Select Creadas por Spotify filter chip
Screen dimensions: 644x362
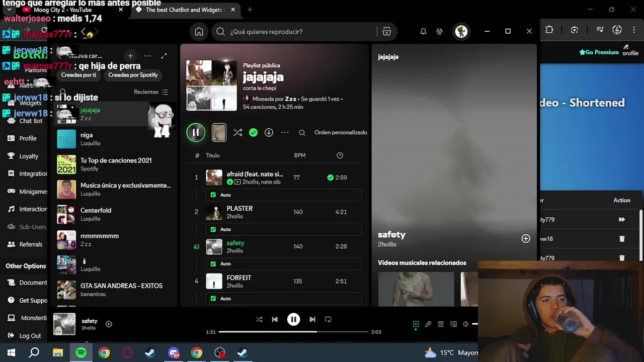(x=133, y=75)
